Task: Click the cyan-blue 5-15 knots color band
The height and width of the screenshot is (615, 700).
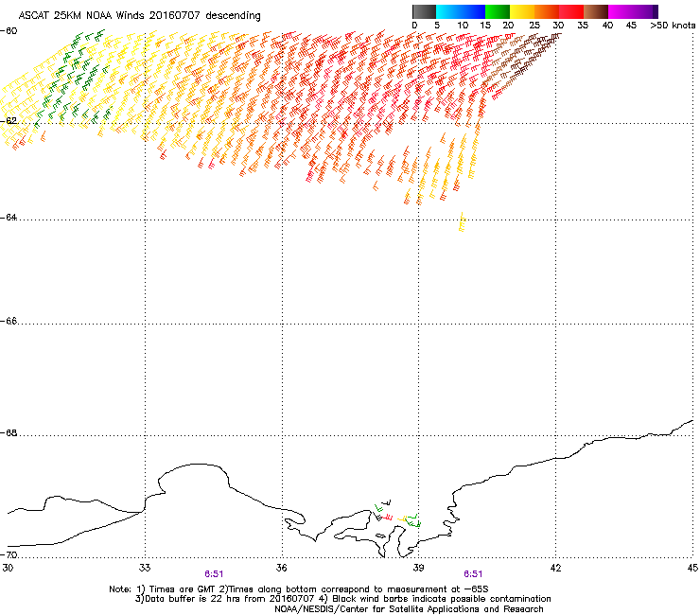Action: click(461, 11)
